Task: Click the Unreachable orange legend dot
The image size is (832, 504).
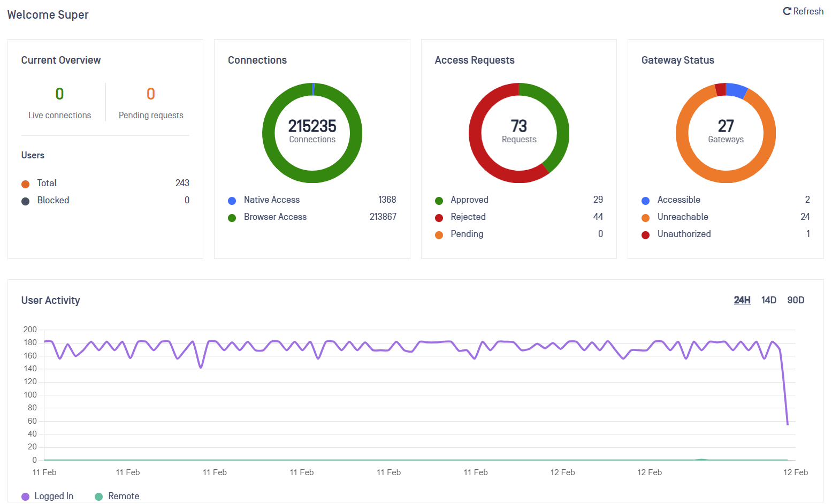Action: pos(646,218)
